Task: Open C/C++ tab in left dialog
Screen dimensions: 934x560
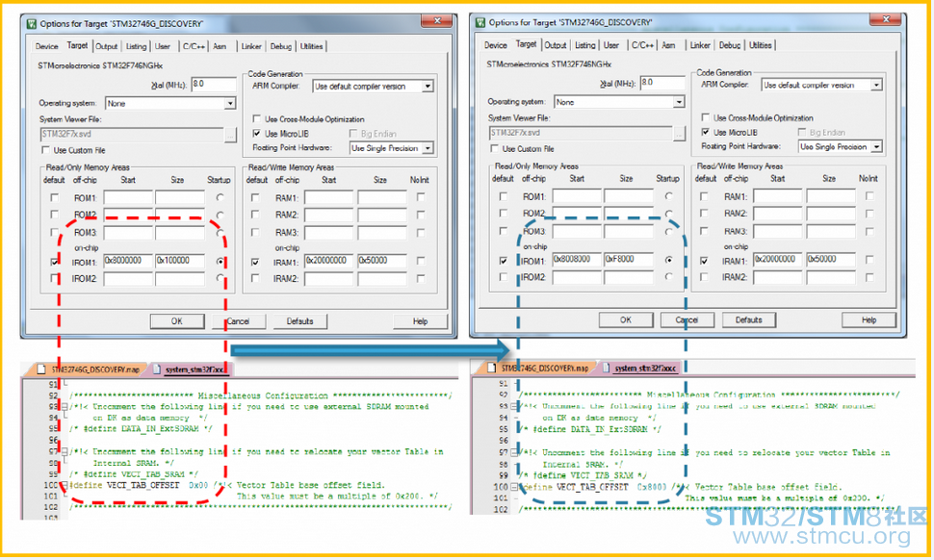Action: (x=194, y=46)
